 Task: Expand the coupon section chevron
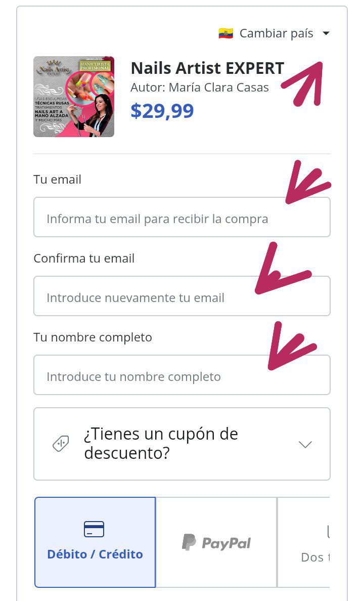pyautogui.click(x=305, y=444)
